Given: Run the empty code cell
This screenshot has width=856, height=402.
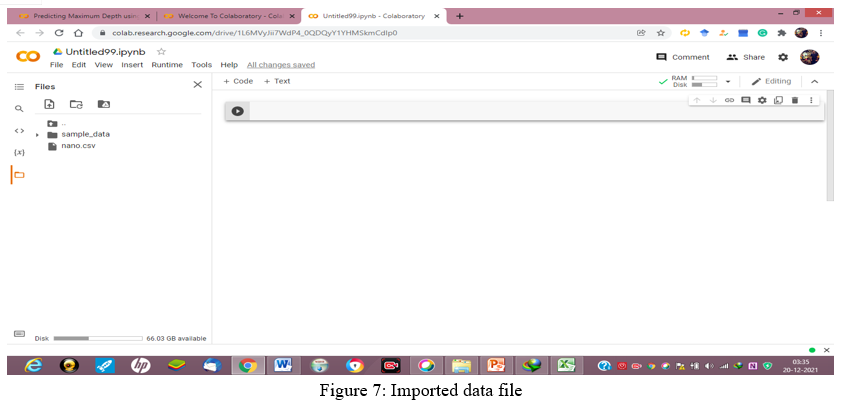Looking at the screenshot, I should [237, 111].
